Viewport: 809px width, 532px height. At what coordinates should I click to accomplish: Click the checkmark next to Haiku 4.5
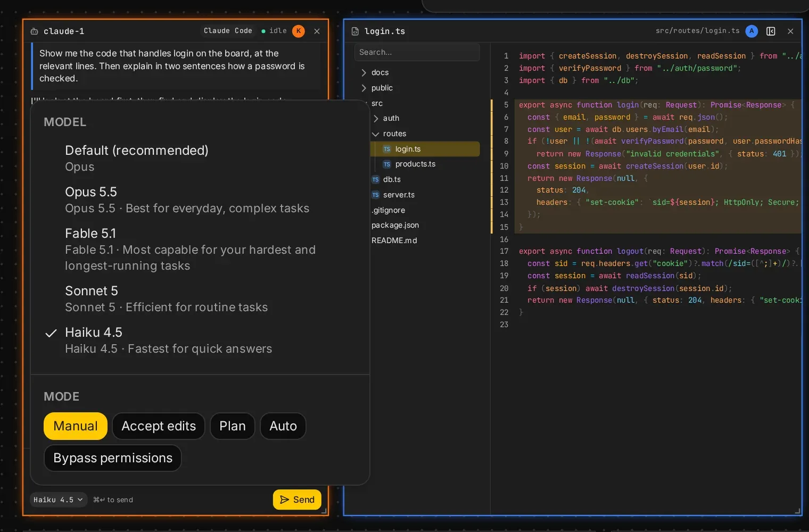(x=51, y=334)
